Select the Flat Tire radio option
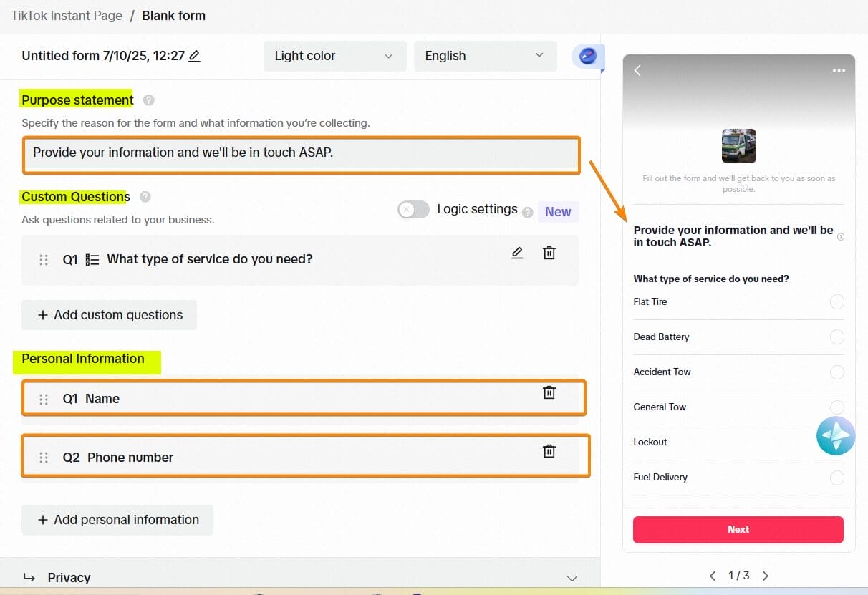Image resolution: width=868 pixels, height=595 pixels. tap(836, 302)
